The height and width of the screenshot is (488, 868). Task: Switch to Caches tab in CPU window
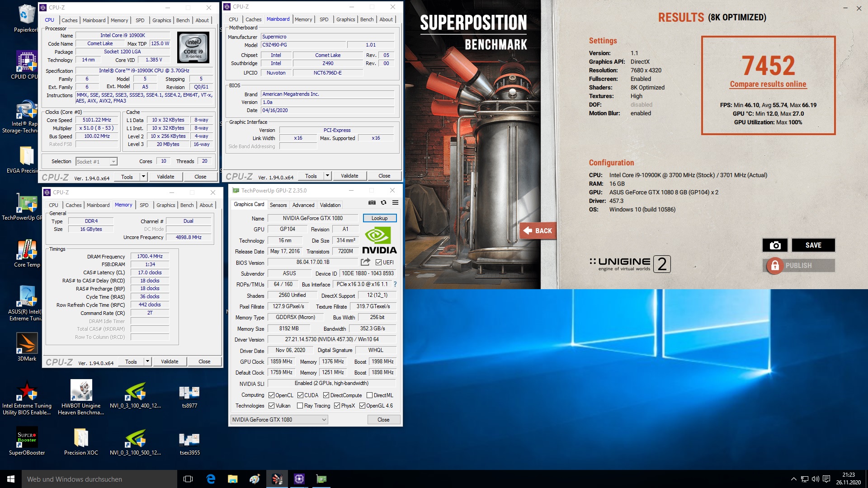click(x=70, y=20)
